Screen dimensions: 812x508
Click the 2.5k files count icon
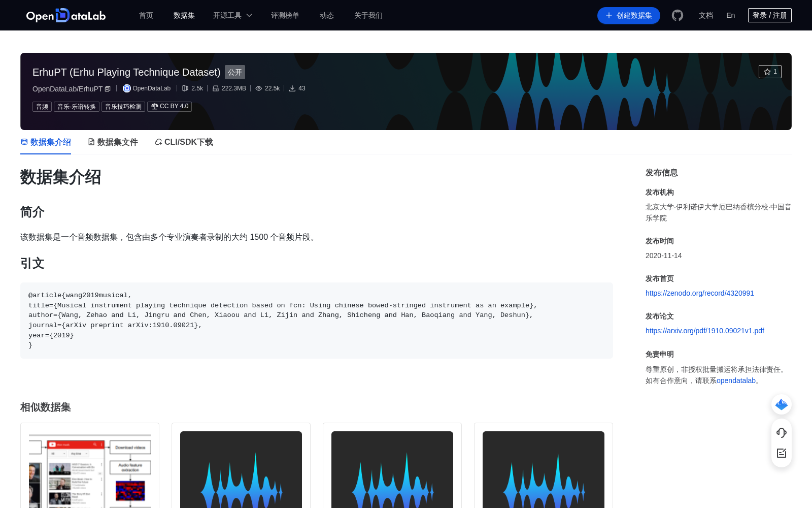pyautogui.click(x=185, y=88)
